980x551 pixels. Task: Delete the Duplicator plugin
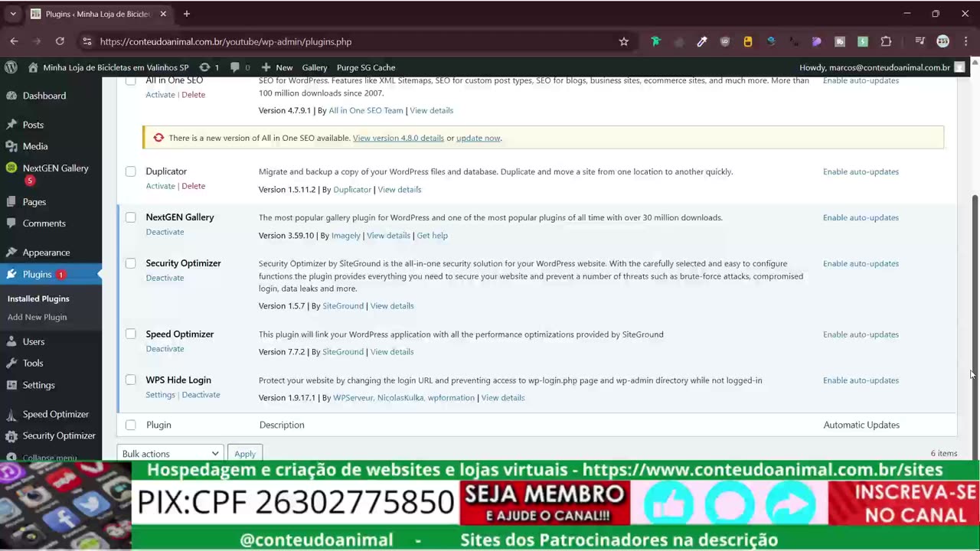[193, 186]
